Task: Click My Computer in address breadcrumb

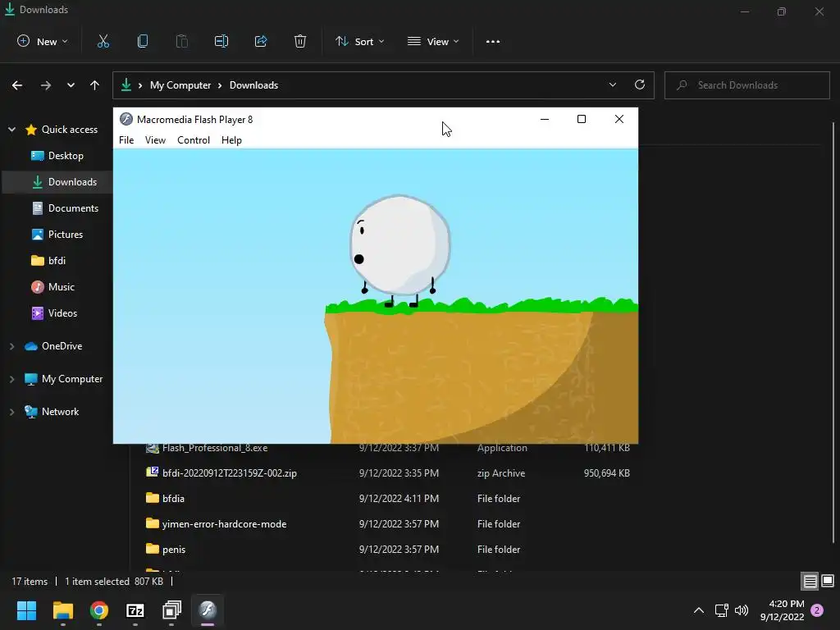Action: point(180,85)
